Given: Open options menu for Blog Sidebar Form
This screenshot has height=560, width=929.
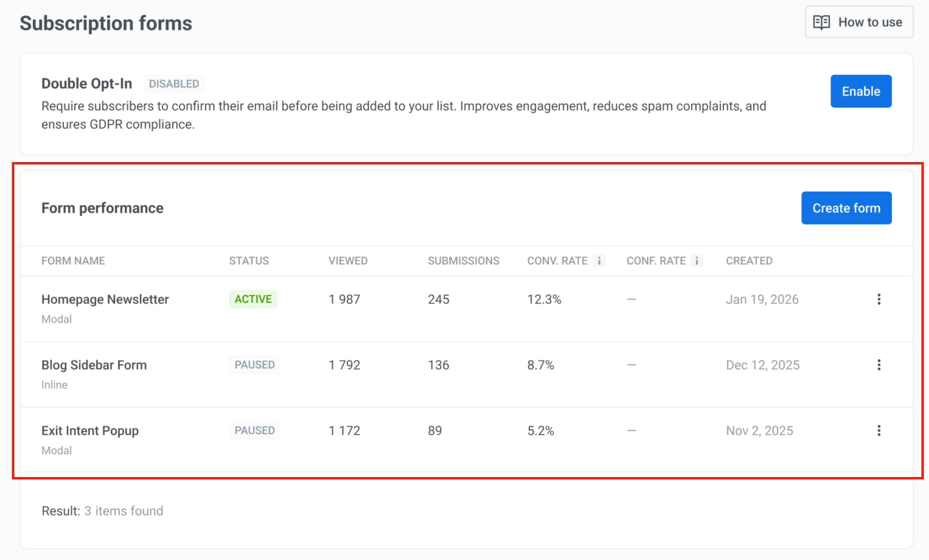Looking at the screenshot, I should tap(879, 365).
